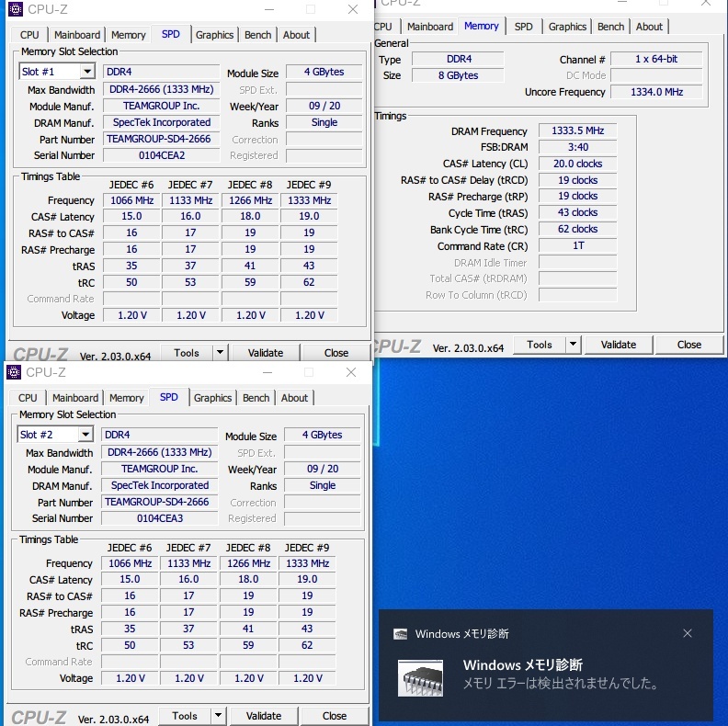Click memory chip icon in Windows notification
The height and width of the screenshot is (726, 728).
421,677
